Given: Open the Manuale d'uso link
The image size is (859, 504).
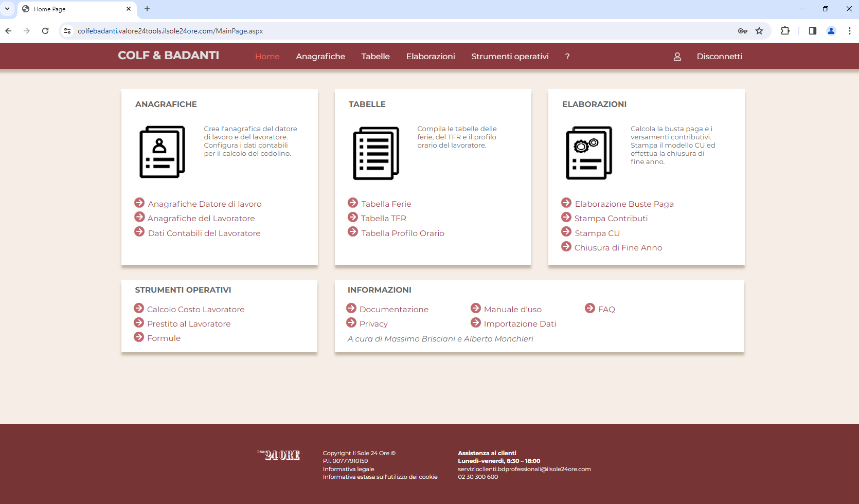Looking at the screenshot, I should coord(513,310).
